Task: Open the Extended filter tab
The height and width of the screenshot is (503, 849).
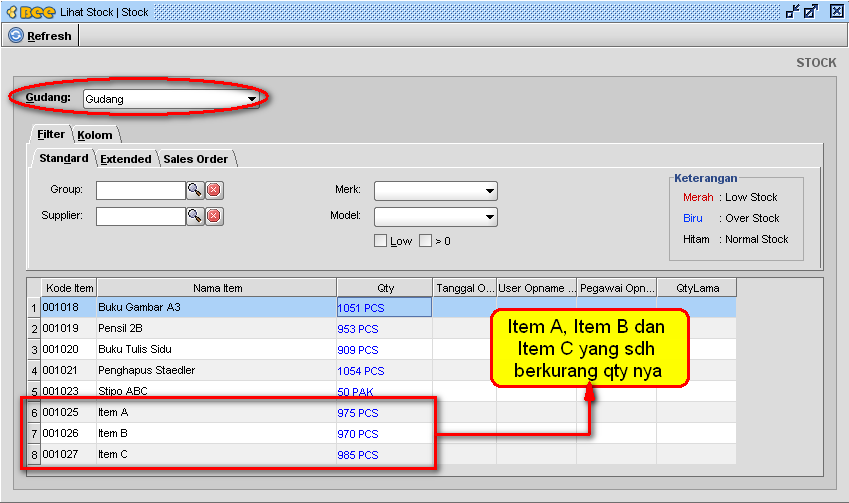Action: (x=126, y=159)
